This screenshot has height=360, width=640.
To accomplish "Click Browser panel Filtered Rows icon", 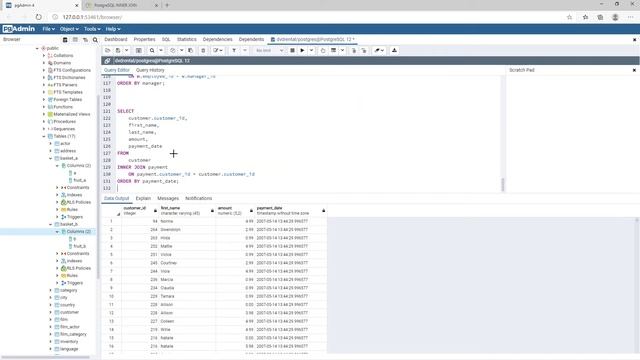I will [x=85, y=40].
